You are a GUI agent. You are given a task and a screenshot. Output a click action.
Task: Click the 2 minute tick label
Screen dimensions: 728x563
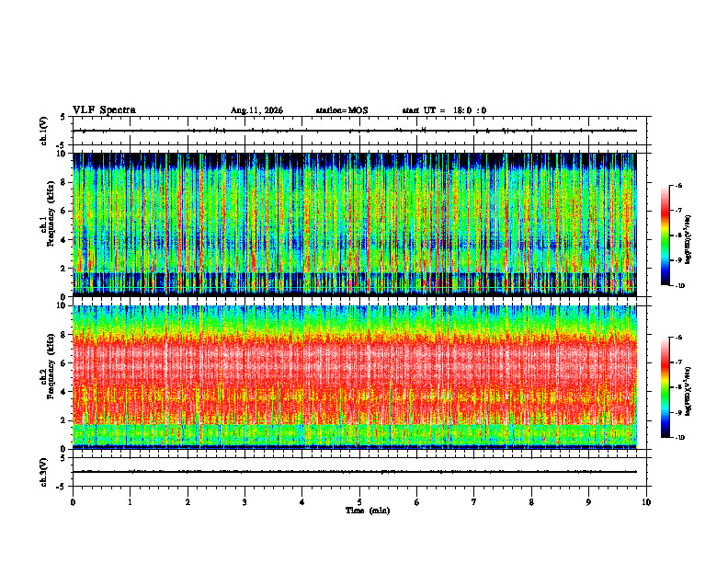188,502
